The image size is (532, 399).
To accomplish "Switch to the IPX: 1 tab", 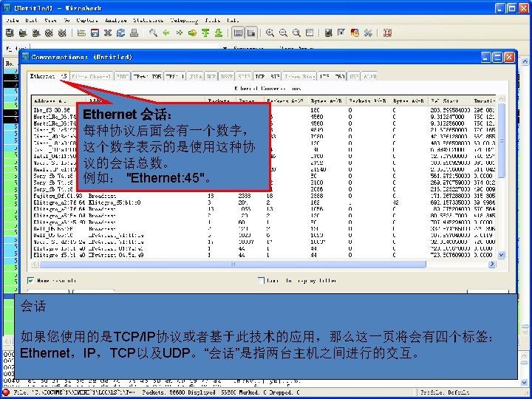I will [x=174, y=76].
